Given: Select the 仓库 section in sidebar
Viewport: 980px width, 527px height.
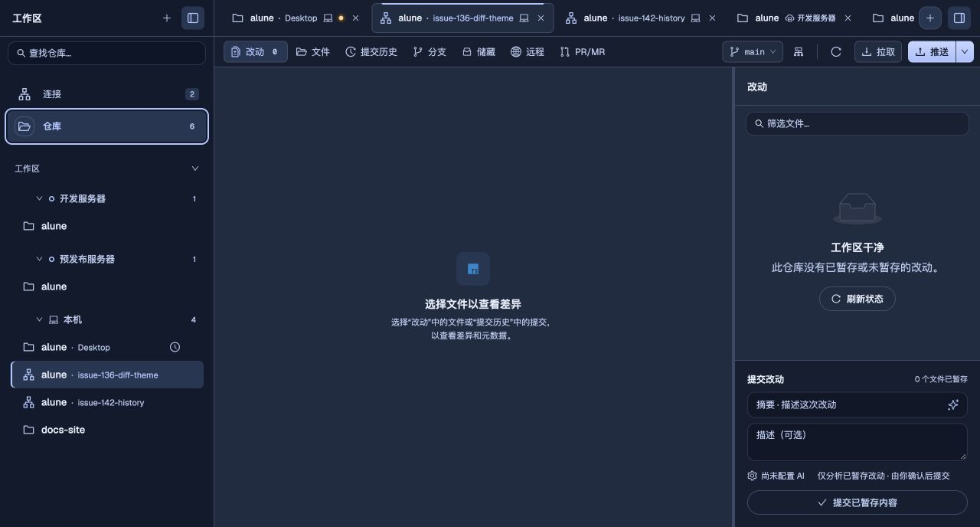Looking at the screenshot, I should [106, 126].
